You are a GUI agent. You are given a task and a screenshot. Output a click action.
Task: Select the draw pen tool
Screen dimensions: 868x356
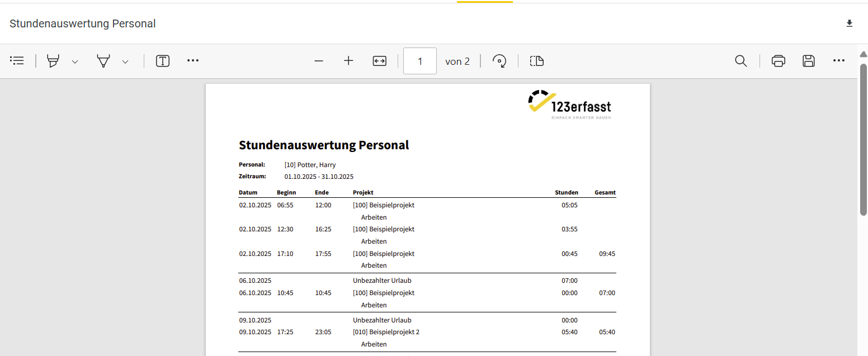coord(103,61)
